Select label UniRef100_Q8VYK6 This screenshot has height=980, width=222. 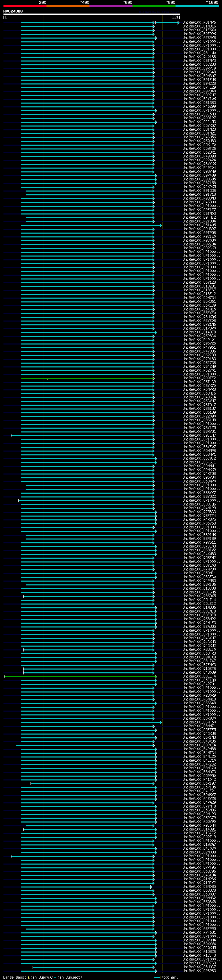pos(199,164)
